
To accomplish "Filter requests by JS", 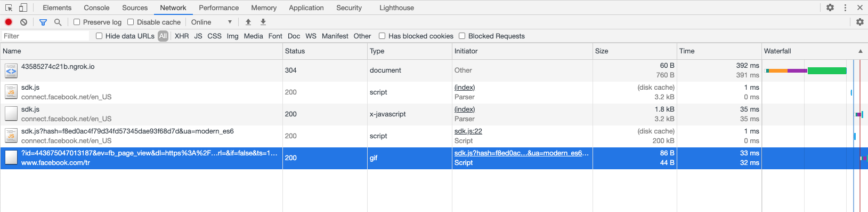I will tap(198, 36).
